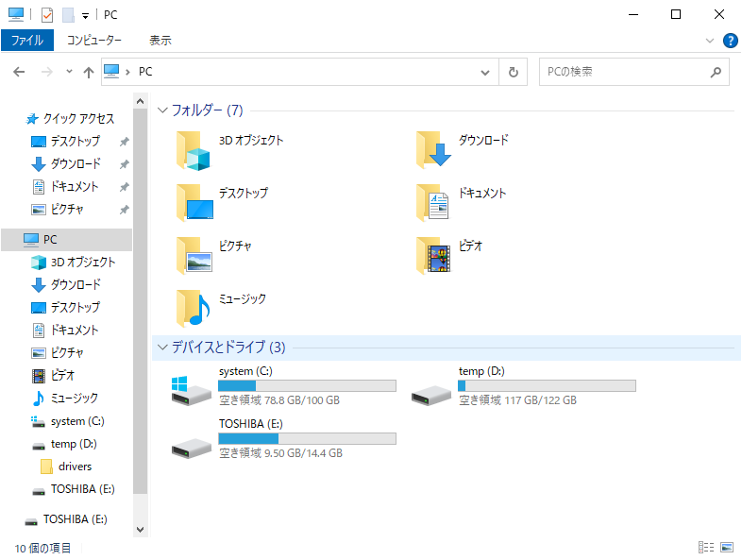Viewport: 742px width, 560px height.
Task: Select the separate bottom TOSHIBA (E:) entry in navigation pane
Action: tap(66, 519)
